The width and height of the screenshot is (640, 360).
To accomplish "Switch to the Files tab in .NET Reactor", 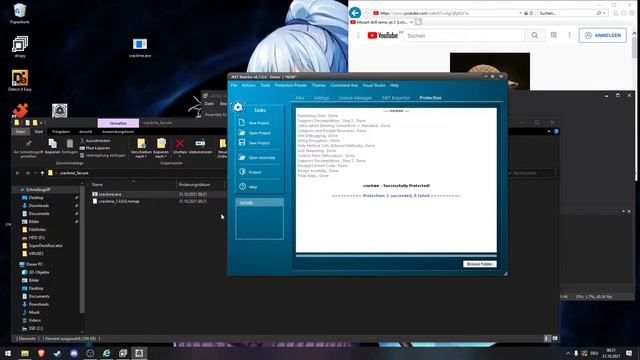I will 300,98.
